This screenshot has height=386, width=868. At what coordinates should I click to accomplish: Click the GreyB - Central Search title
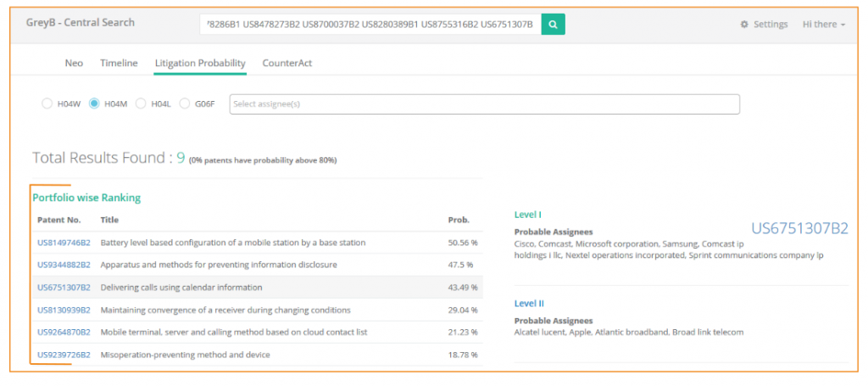pos(80,23)
